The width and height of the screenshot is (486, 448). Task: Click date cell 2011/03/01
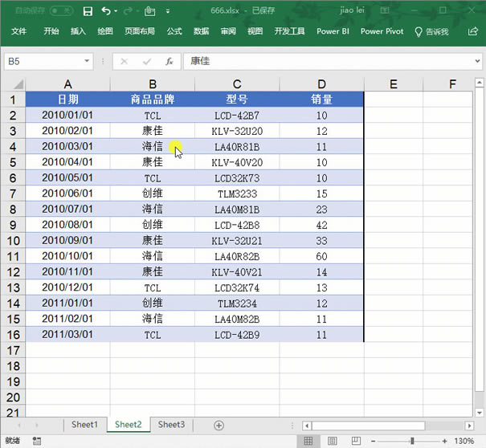(67, 334)
